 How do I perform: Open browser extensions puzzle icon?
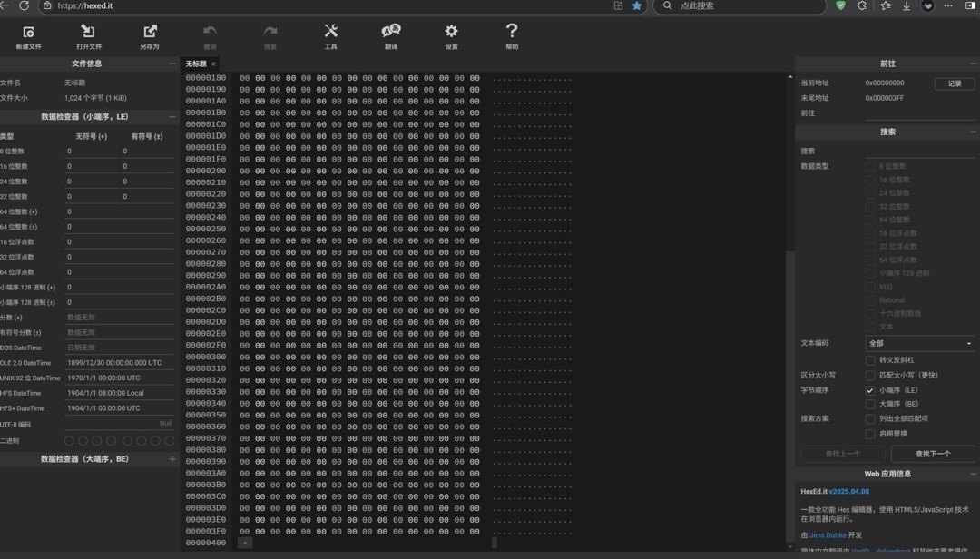point(862,5)
